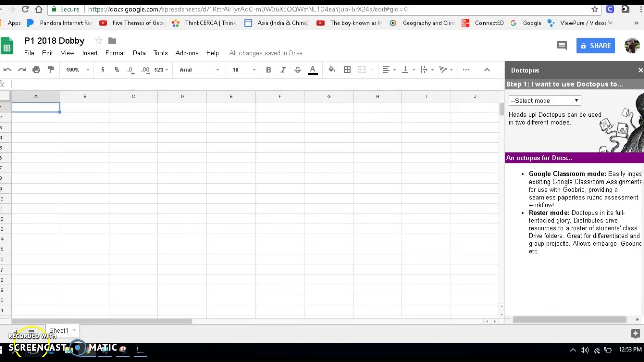Open the Explore button at bottom right
Viewport: 644px width, 362px height.
(635, 333)
